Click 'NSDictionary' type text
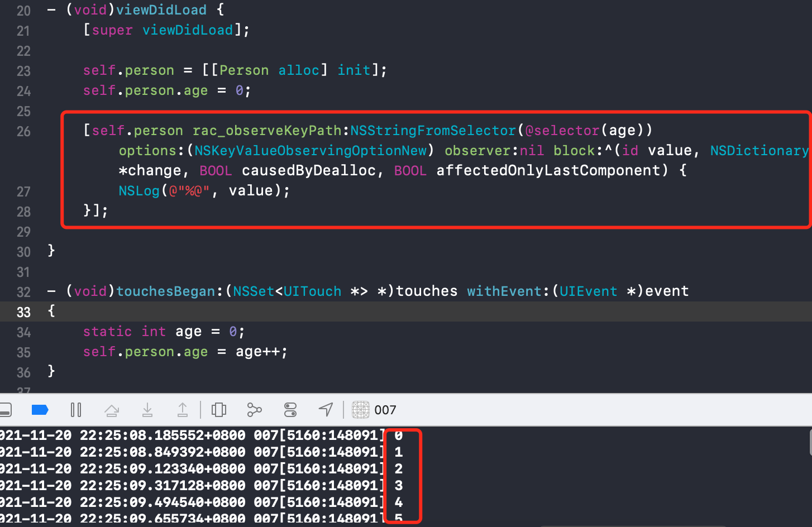This screenshot has width=812, height=527. pos(760,151)
